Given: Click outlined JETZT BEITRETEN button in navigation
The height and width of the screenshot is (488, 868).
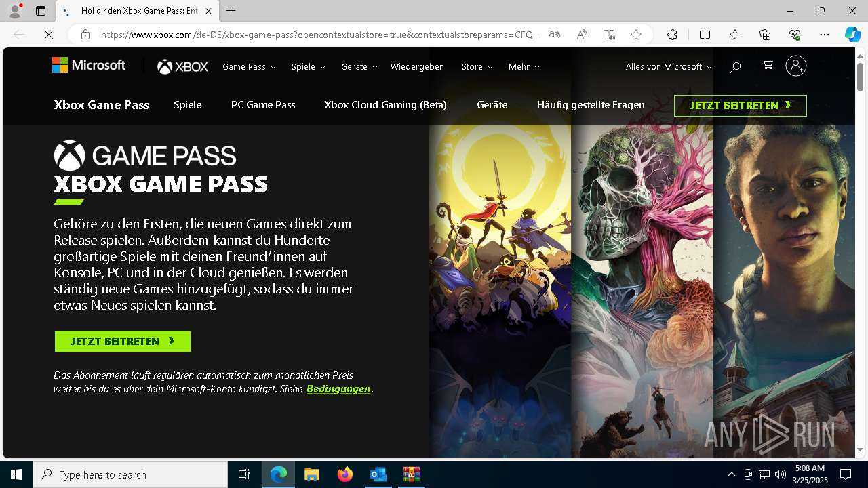Looking at the screenshot, I should 741,106.
